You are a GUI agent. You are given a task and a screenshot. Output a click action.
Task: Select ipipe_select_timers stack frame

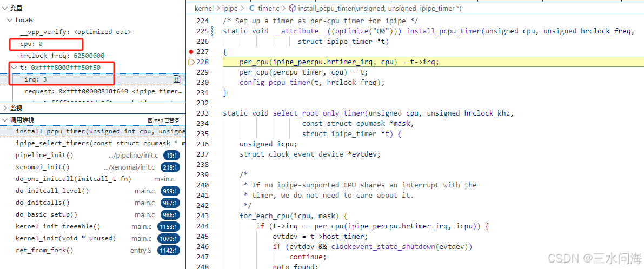pos(93,143)
